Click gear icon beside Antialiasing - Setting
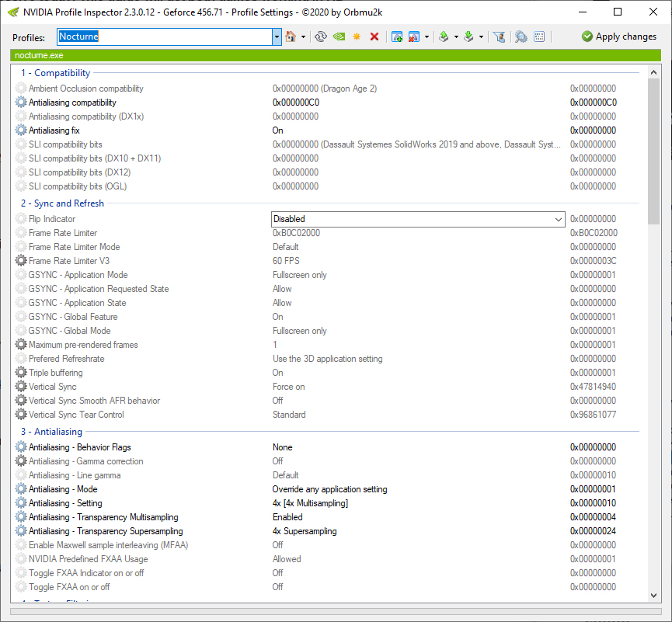Screen dimensions: 672x622 coord(20,503)
